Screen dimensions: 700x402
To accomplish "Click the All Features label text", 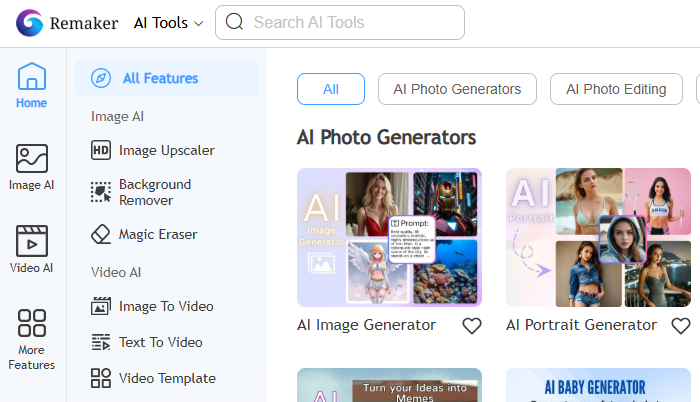I will pos(160,78).
